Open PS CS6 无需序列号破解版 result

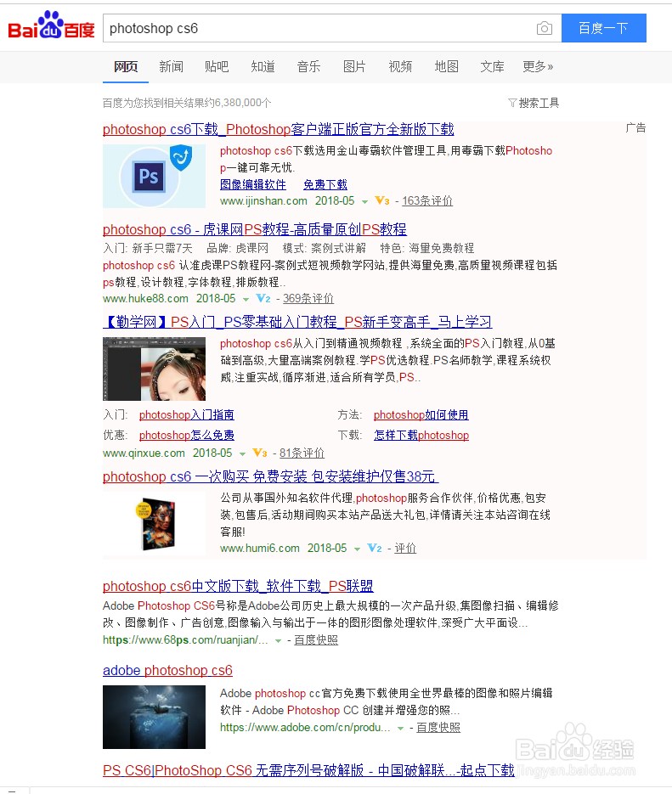pos(308,771)
